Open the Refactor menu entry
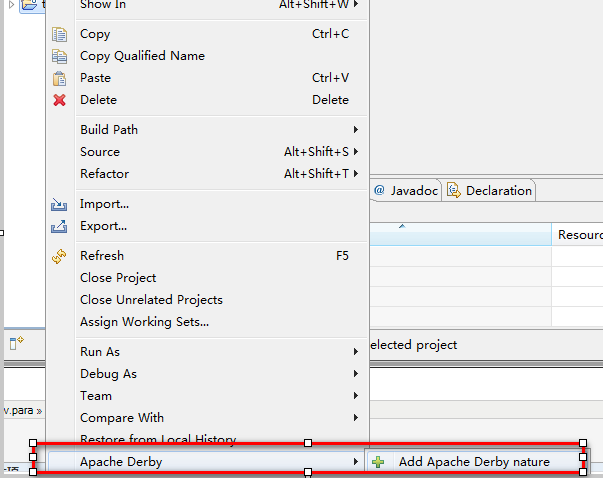This screenshot has width=603, height=478. tap(208, 173)
